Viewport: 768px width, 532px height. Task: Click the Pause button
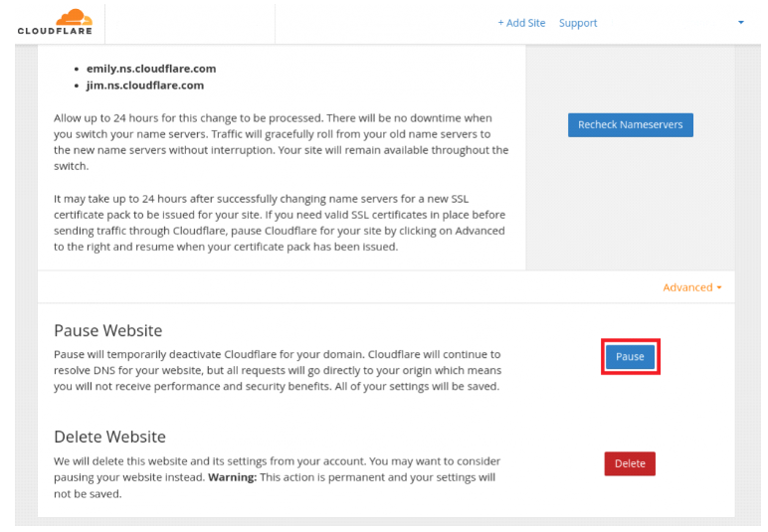click(630, 357)
